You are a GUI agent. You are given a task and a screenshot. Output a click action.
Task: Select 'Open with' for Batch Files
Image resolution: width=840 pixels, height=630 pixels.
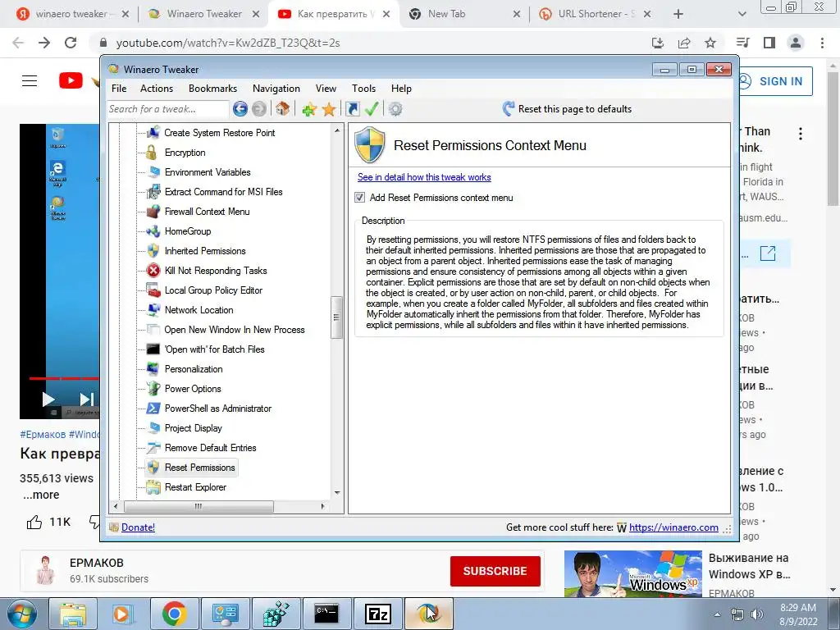tap(215, 349)
